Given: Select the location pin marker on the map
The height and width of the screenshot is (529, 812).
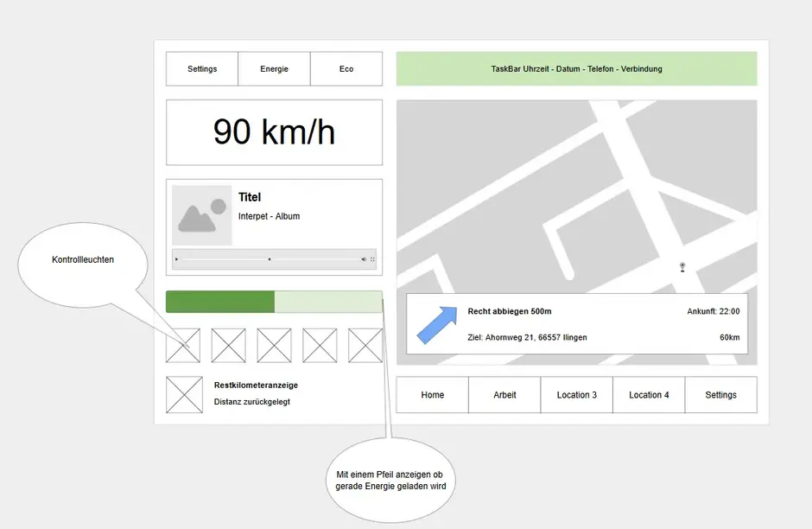Looking at the screenshot, I should [x=682, y=267].
